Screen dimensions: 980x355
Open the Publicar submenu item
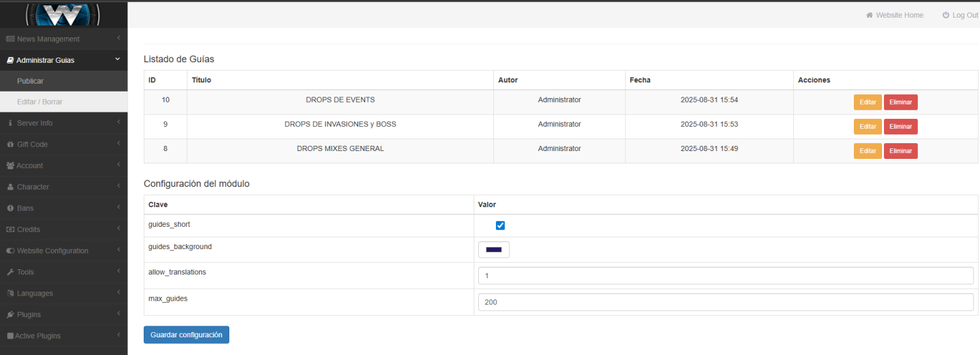click(x=30, y=81)
